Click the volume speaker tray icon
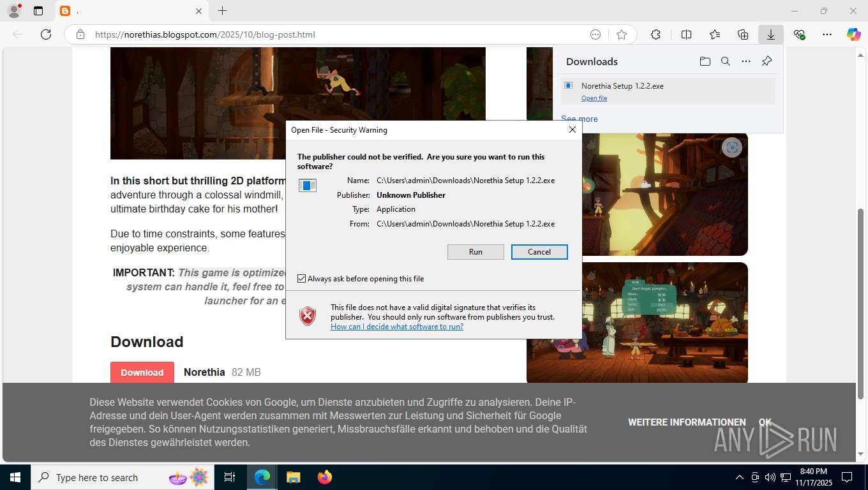 click(x=770, y=477)
